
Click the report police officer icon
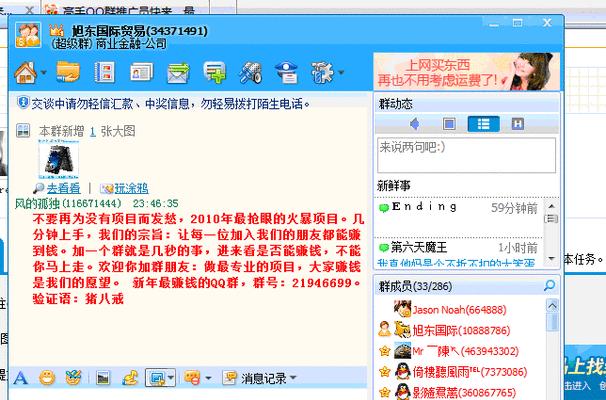pyautogui.click(x=286, y=72)
